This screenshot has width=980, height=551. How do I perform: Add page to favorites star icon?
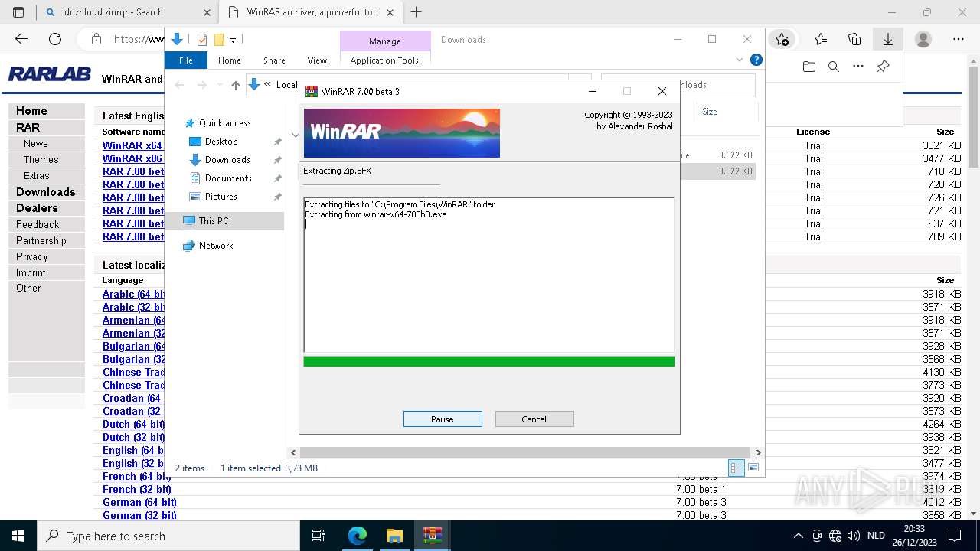click(782, 39)
